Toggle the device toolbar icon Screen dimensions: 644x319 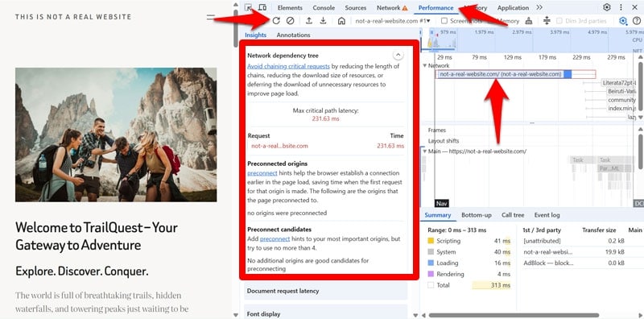262,7
